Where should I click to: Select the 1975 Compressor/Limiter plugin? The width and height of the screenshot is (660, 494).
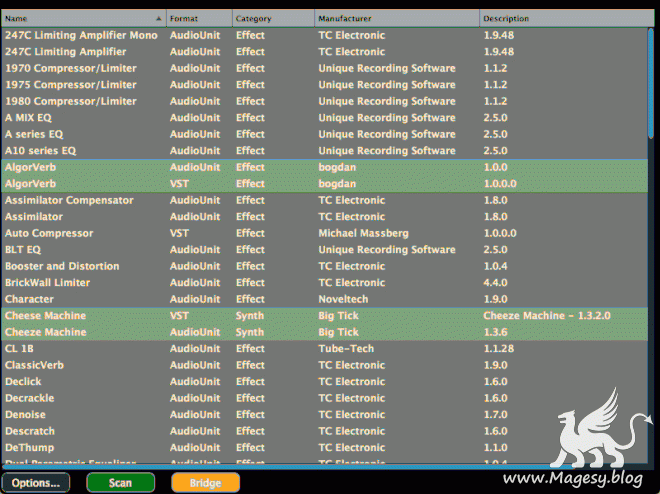tap(325, 85)
